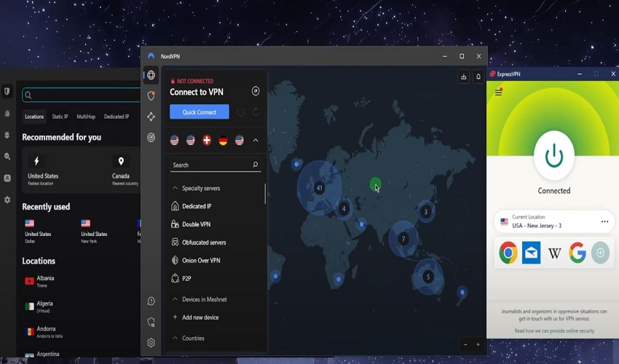
Task: Click map cluster showing 7 servers
Action: tap(403, 239)
